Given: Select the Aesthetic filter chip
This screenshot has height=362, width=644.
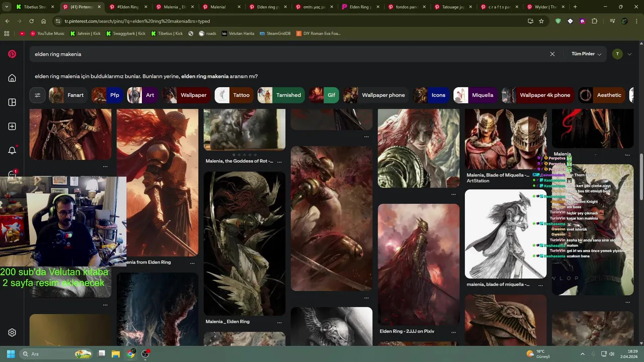Looking at the screenshot, I should (x=602, y=95).
